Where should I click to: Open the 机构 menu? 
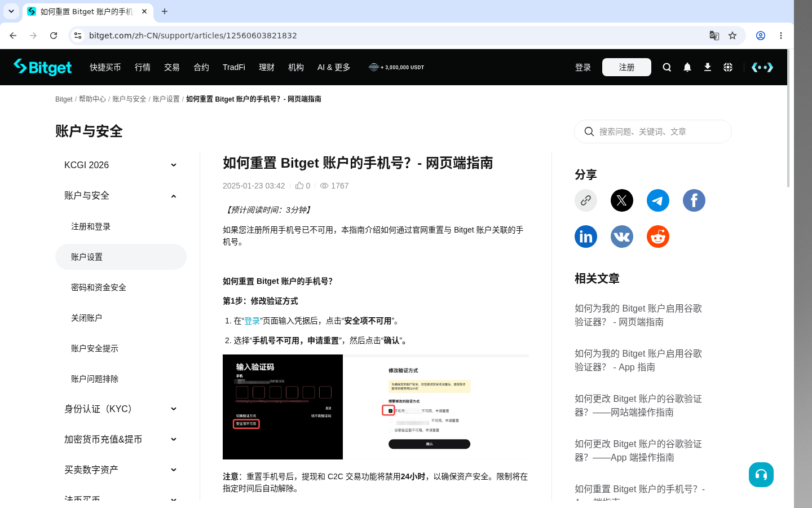tap(296, 67)
